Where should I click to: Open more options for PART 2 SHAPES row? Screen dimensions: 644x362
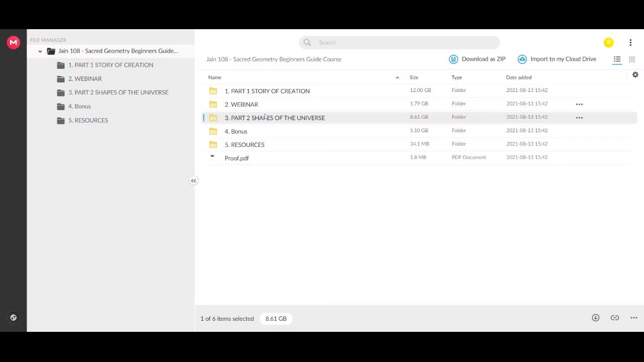tap(579, 118)
